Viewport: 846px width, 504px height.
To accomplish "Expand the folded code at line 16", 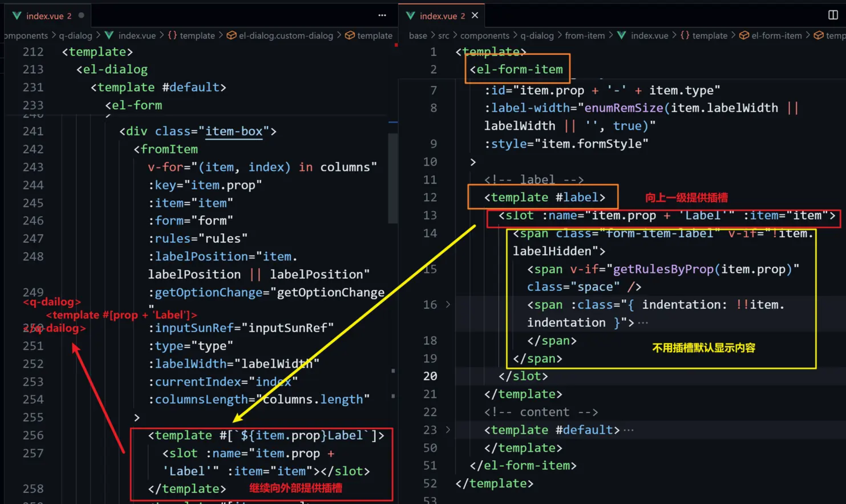I will tap(448, 305).
